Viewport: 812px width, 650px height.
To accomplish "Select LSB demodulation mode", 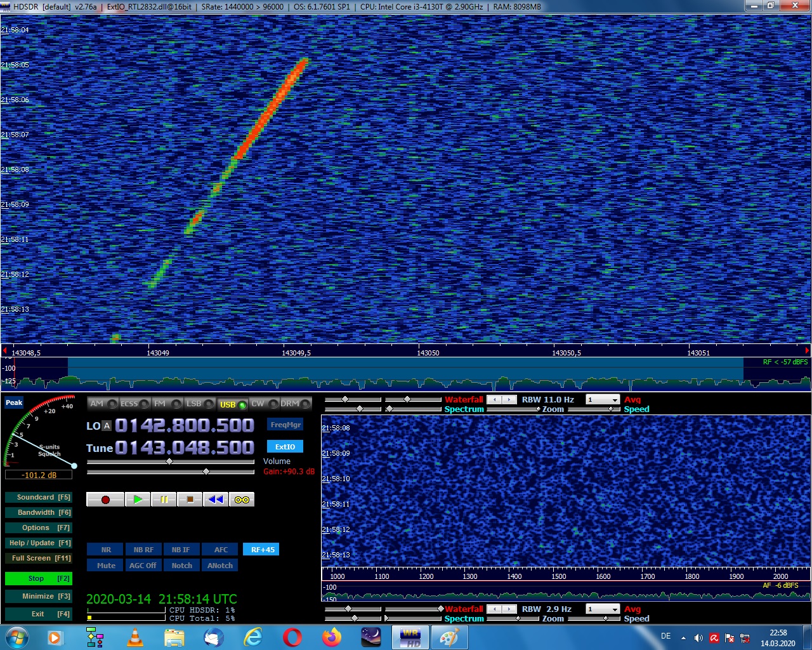I will 200,404.
